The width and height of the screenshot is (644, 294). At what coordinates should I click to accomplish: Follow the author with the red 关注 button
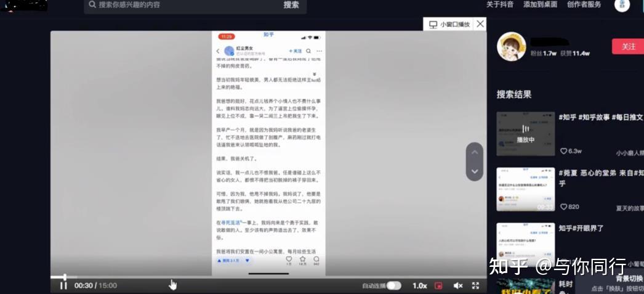point(627,46)
